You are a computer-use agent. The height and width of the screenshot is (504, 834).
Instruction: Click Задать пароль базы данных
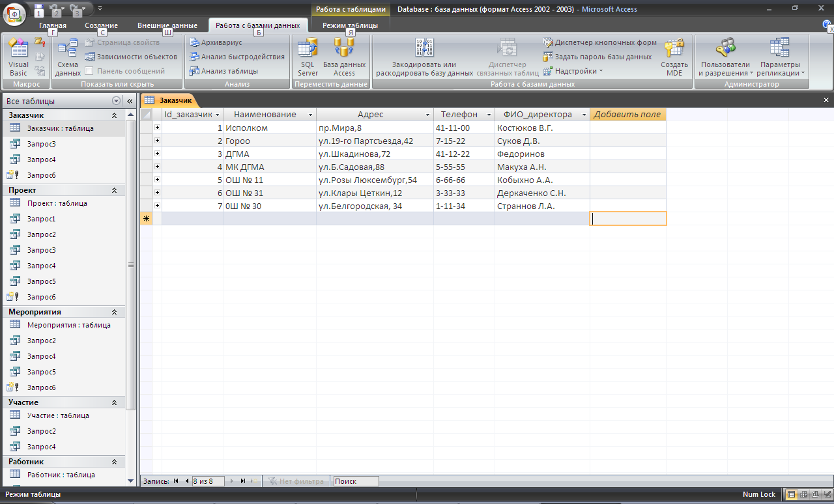pos(597,57)
